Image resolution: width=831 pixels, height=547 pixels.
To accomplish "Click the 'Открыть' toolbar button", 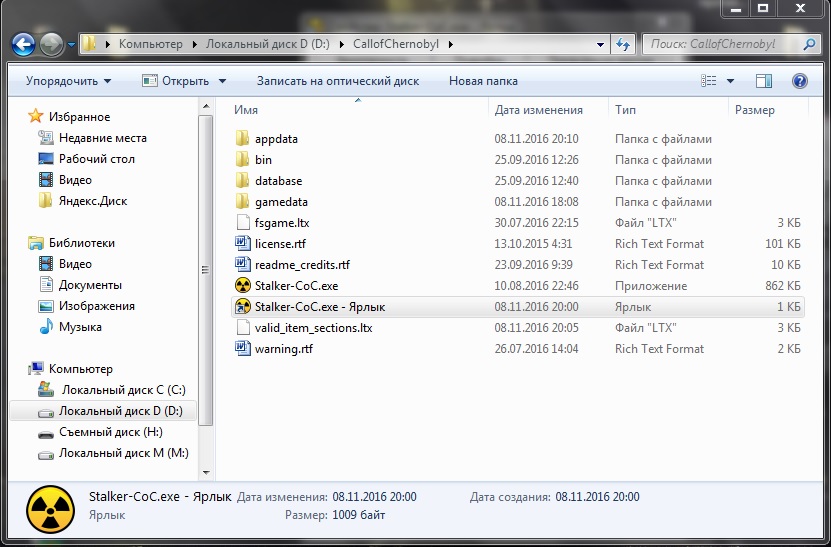I will [x=177, y=81].
